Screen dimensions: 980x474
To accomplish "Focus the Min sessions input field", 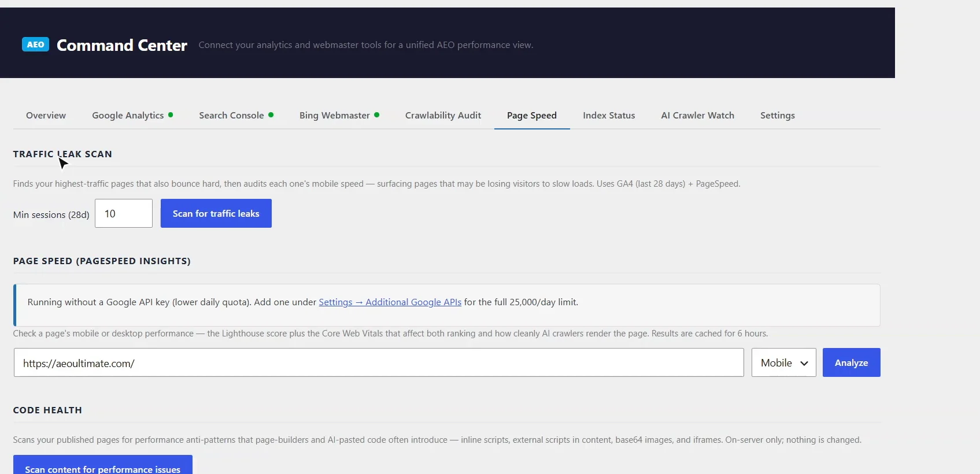I will [x=124, y=213].
